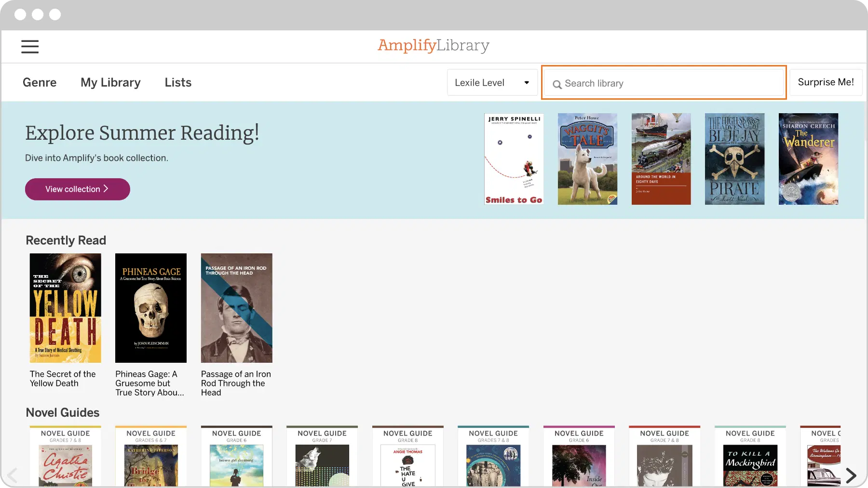The image size is (868, 488).
Task: Click the AmplifyLibrary logo
Action: [x=434, y=45]
